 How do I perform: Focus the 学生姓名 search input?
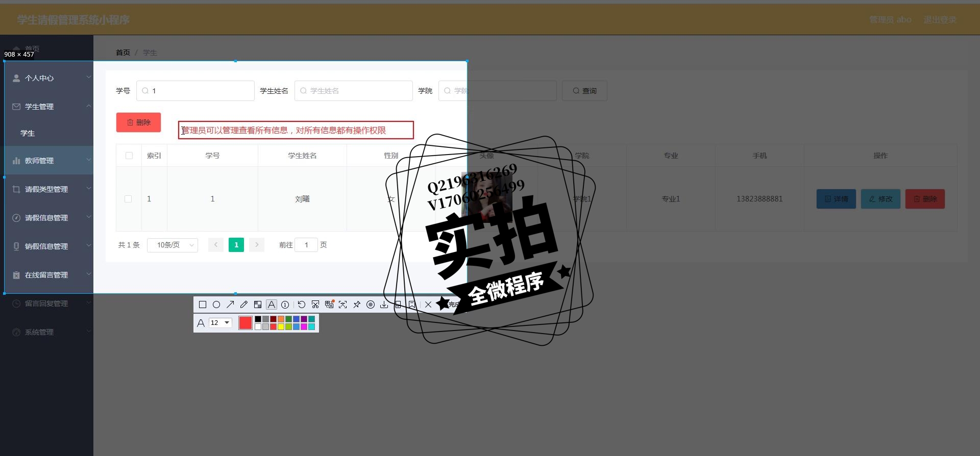[x=354, y=91]
